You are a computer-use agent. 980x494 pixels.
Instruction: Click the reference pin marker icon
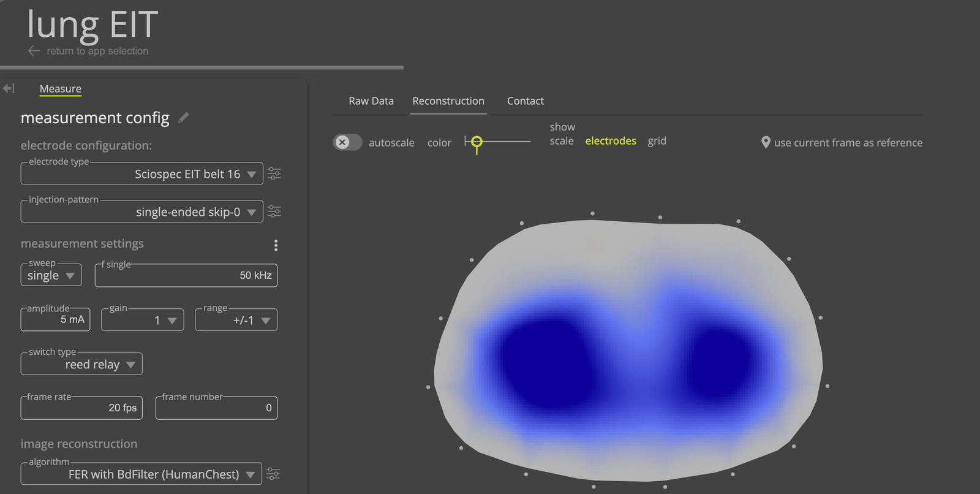tap(765, 142)
